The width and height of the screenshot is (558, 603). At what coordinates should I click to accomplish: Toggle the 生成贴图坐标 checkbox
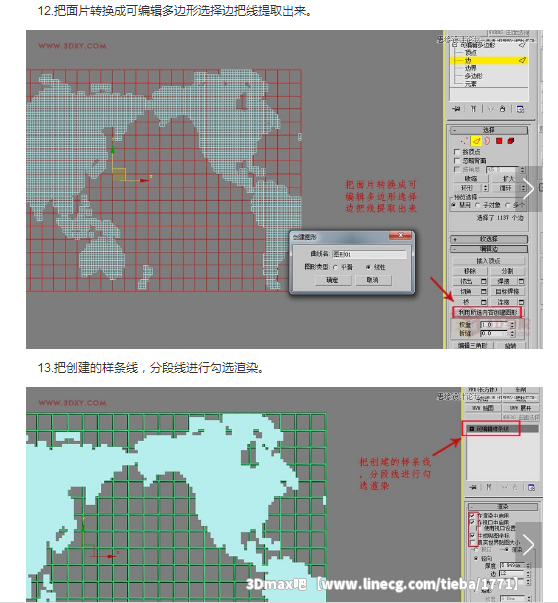[x=472, y=536]
